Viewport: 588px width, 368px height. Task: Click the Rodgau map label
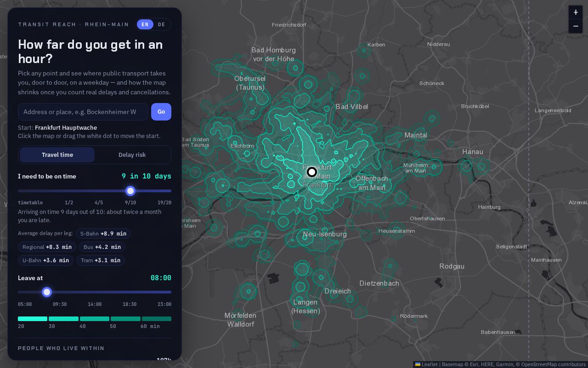pyautogui.click(x=452, y=266)
